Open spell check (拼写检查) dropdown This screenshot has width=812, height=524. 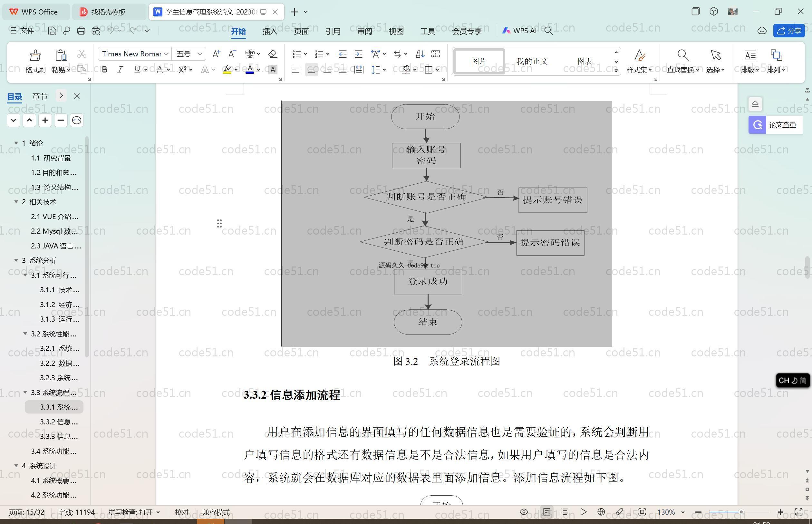158,512
